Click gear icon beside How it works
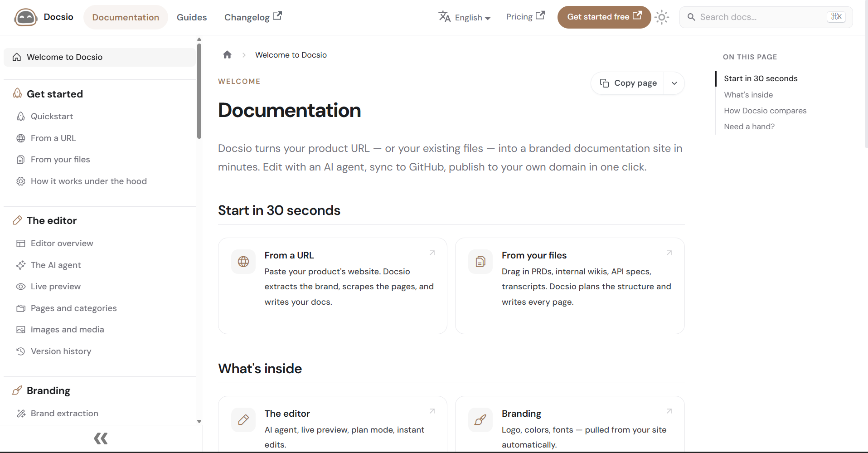 click(x=21, y=181)
